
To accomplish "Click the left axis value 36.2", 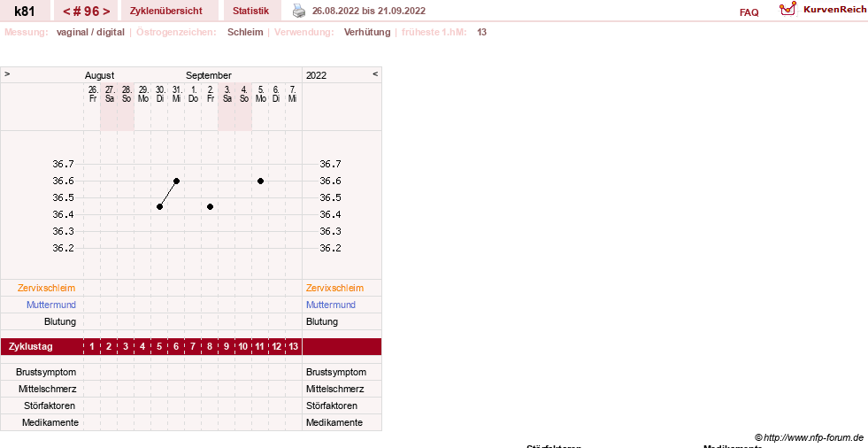I will click(63, 248).
